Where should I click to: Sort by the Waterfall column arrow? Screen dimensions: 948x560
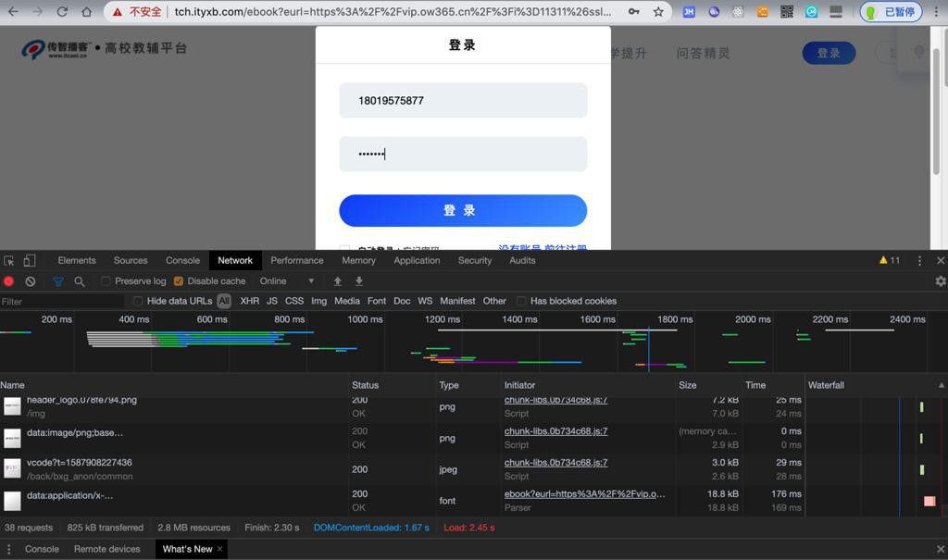(x=941, y=385)
